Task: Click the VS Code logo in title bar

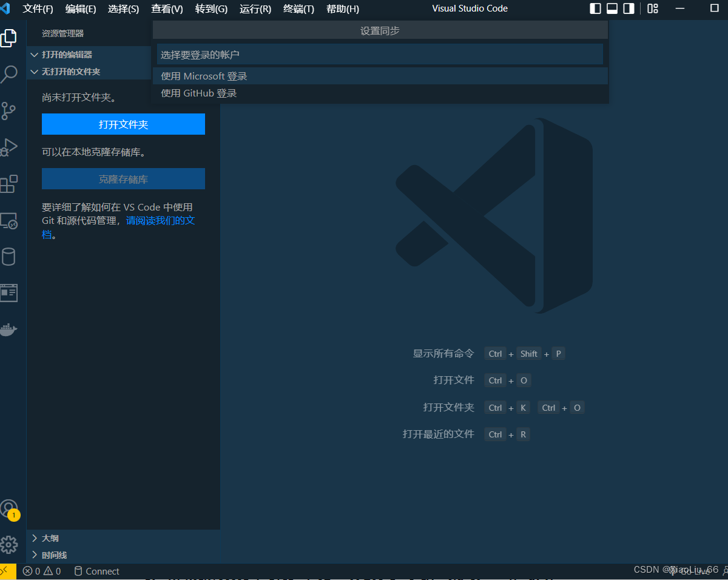Action: tap(5, 8)
